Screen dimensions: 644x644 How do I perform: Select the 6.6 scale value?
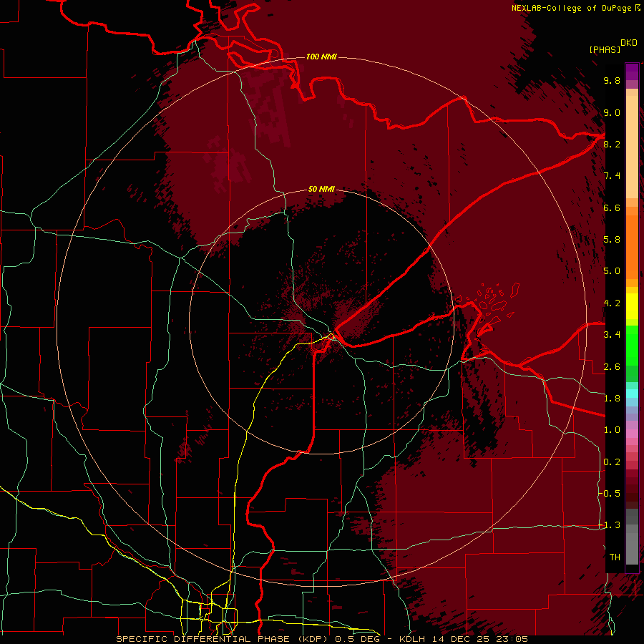tap(612, 208)
